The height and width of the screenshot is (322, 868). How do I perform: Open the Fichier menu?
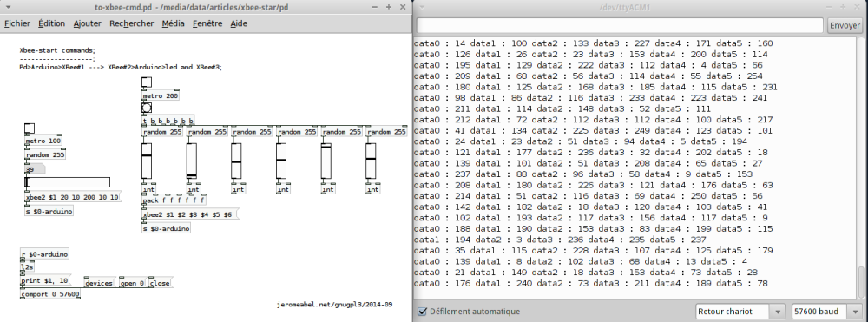[x=17, y=23]
